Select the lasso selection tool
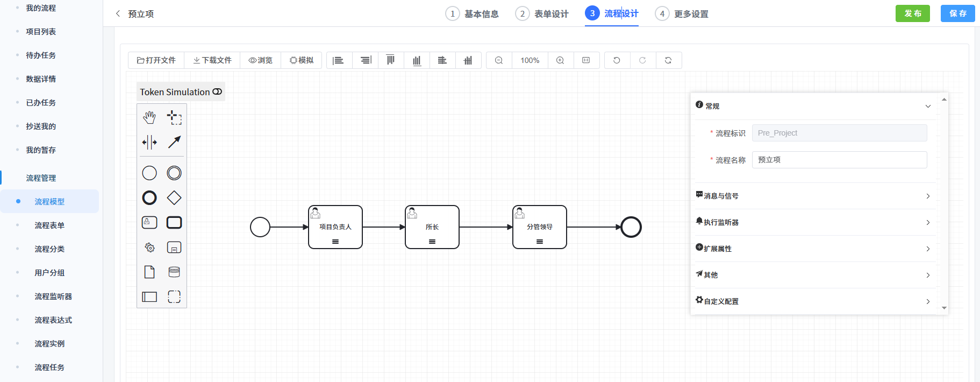Viewport: 980px width, 382px height. point(174,117)
